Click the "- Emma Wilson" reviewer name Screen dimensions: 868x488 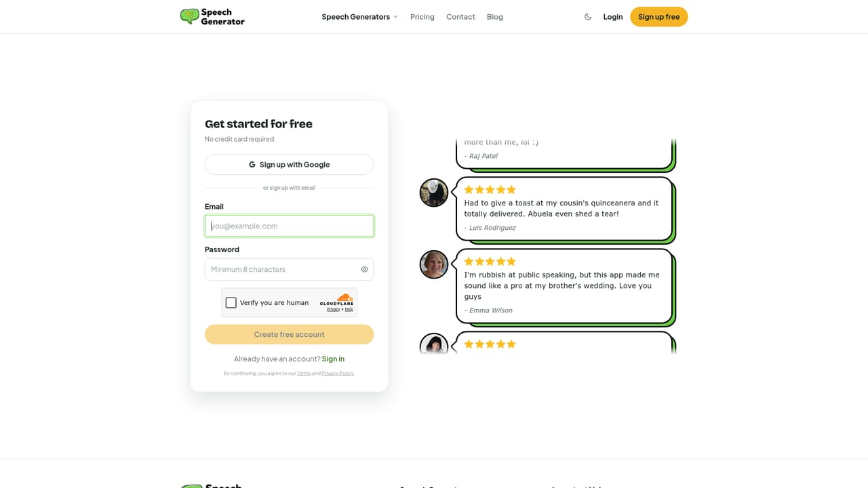coord(488,310)
